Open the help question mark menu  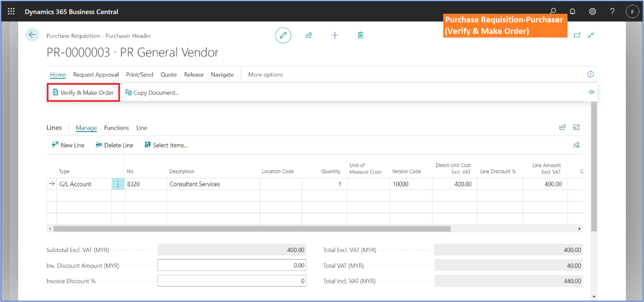tap(612, 12)
